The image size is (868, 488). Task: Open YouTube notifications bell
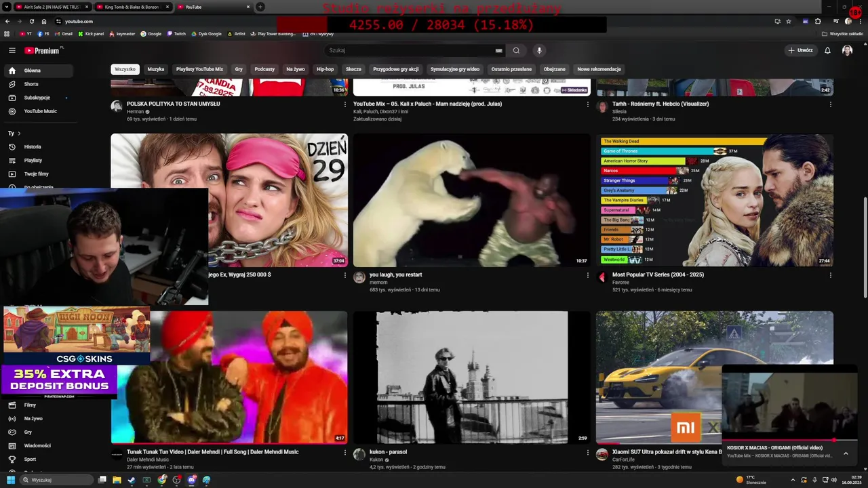pos(827,50)
